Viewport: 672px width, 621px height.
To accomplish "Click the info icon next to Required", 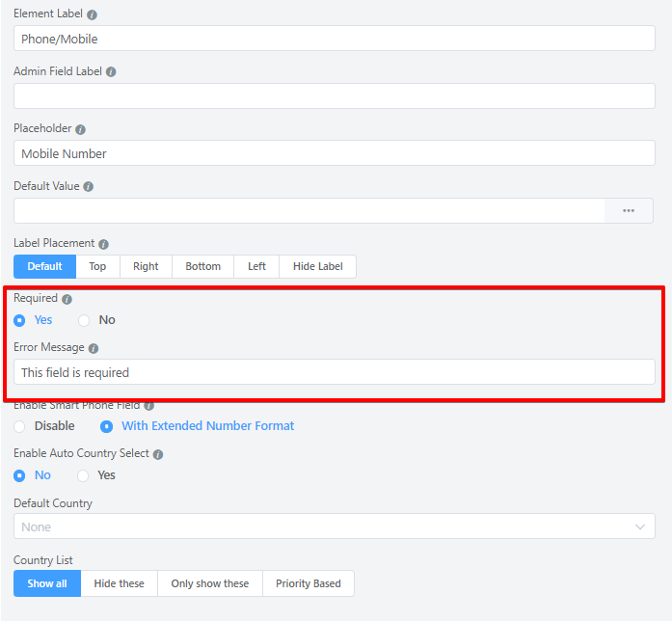I will pyautogui.click(x=67, y=300).
